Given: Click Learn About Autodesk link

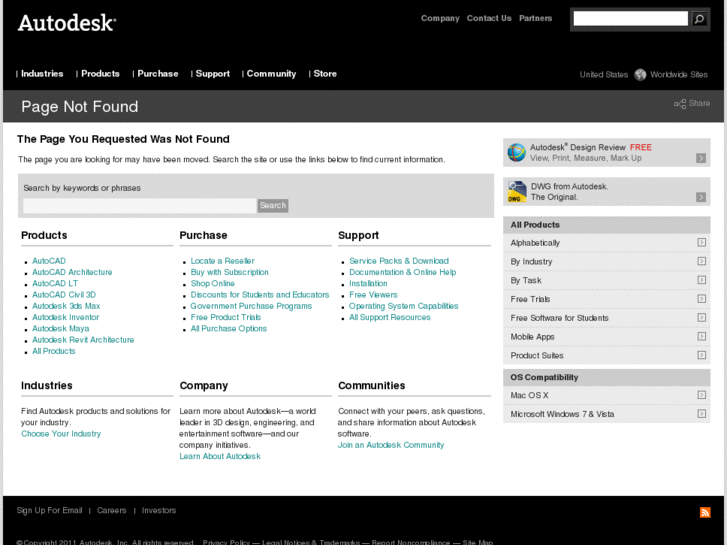Looking at the screenshot, I should (220, 456).
